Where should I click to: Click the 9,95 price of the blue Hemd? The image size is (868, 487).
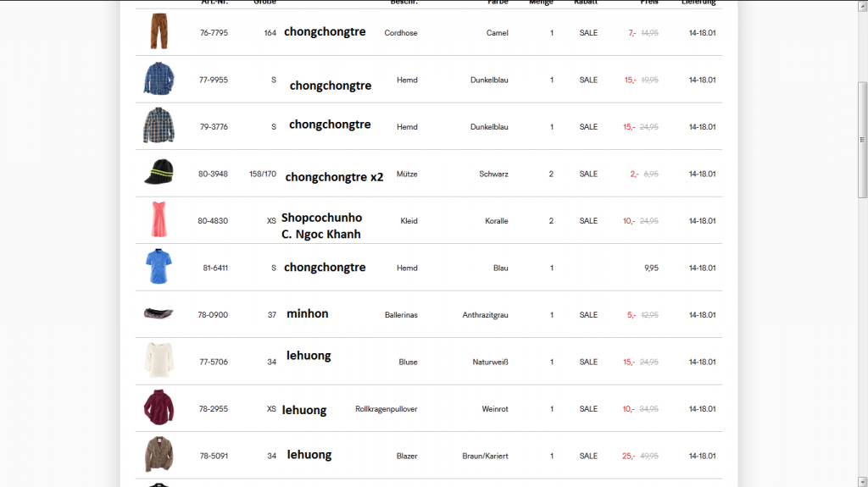651,268
